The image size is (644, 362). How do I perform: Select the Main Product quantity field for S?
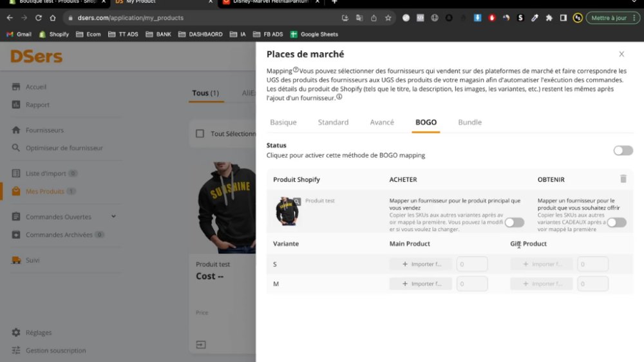pyautogui.click(x=472, y=264)
